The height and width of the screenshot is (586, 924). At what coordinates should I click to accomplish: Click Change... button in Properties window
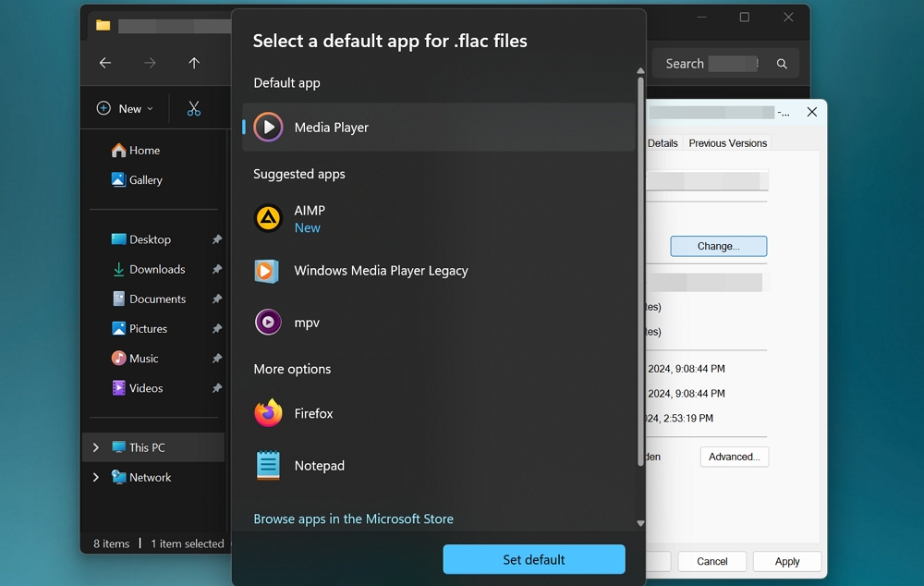718,247
